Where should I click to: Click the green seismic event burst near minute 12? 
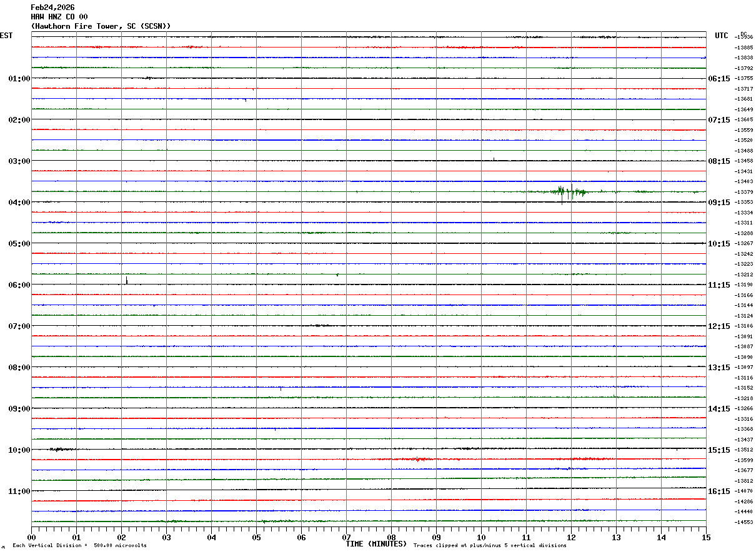569,193
